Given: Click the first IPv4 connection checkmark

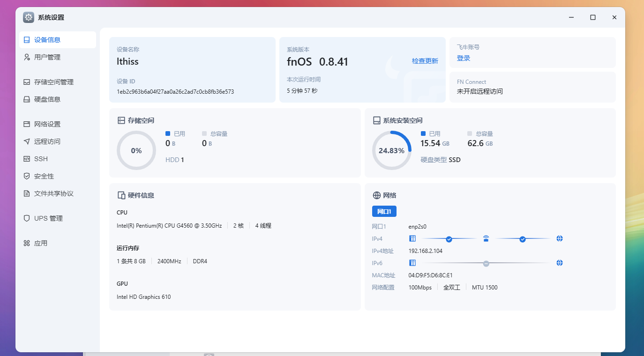Looking at the screenshot, I should (x=449, y=239).
